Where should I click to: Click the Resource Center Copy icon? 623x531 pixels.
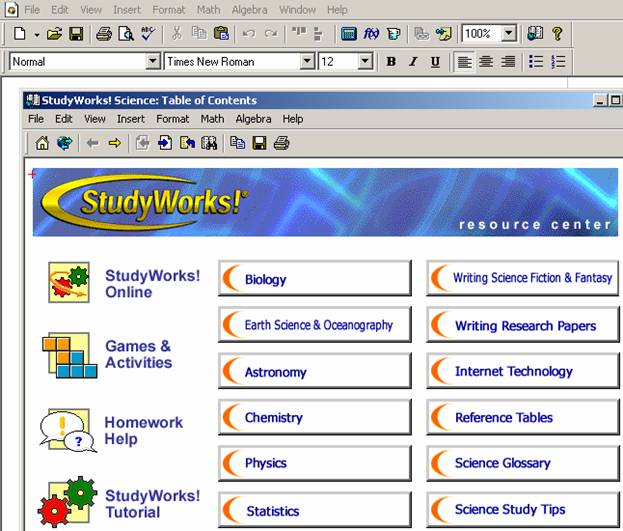pyautogui.click(x=237, y=143)
